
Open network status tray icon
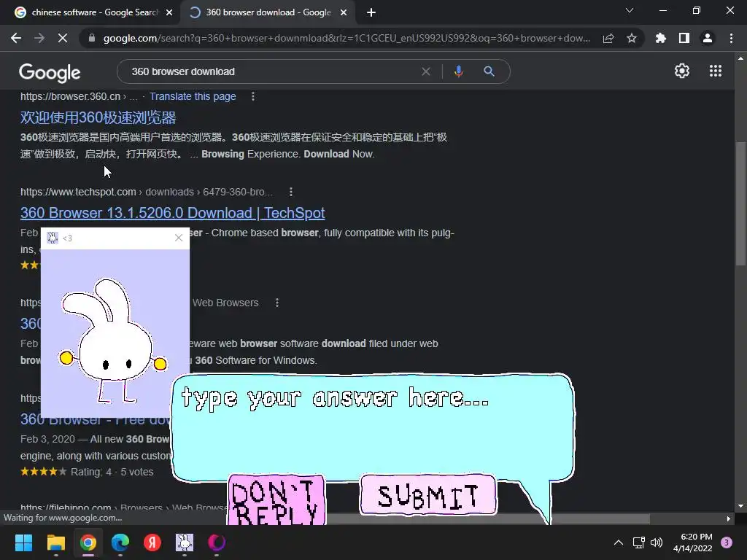(638, 542)
